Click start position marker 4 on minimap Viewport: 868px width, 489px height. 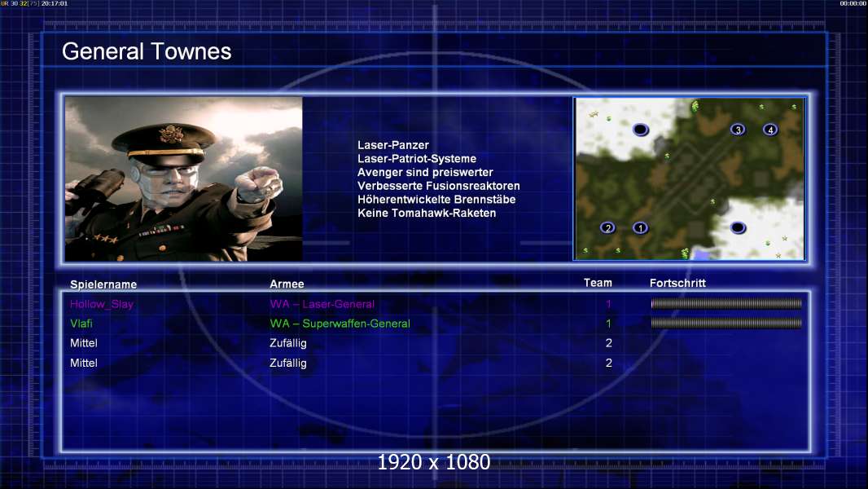click(x=770, y=130)
